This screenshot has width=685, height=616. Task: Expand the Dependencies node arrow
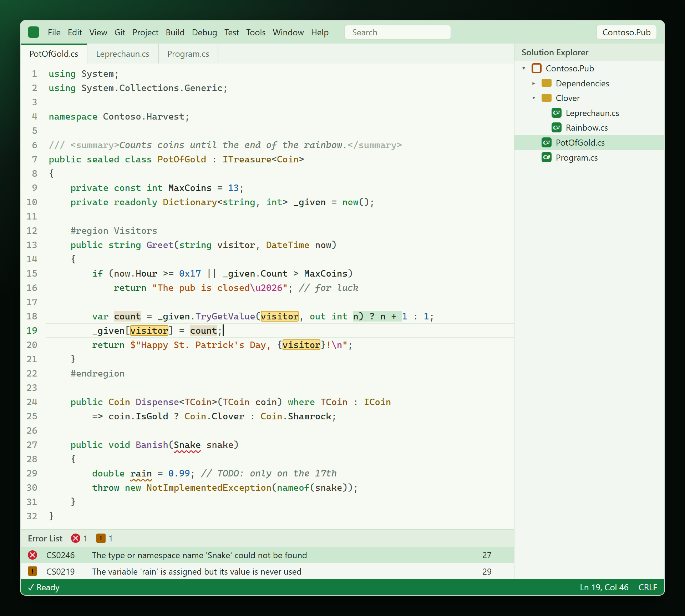pos(534,83)
